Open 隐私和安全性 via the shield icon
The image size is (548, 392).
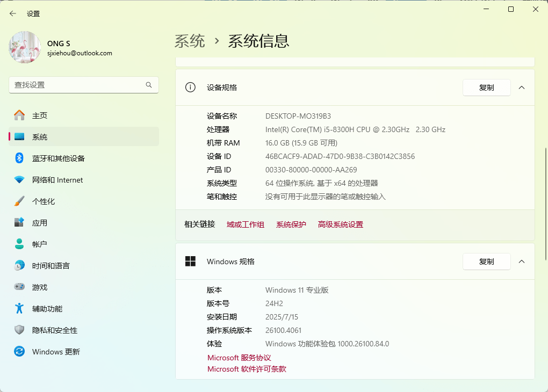tap(19, 330)
